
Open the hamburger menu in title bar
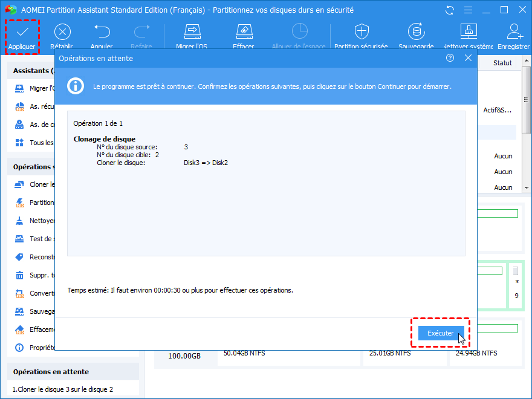(468, 10)
